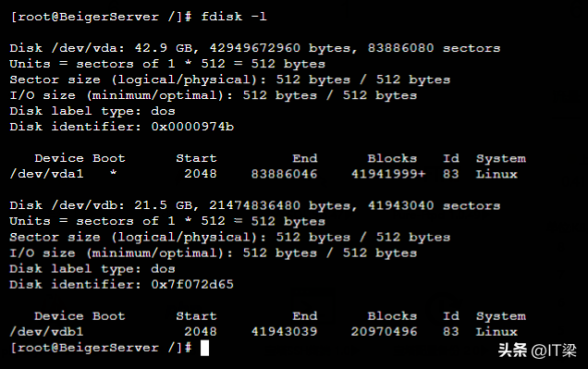Click the first root@BeigerServer prompt

pos(102,17)
